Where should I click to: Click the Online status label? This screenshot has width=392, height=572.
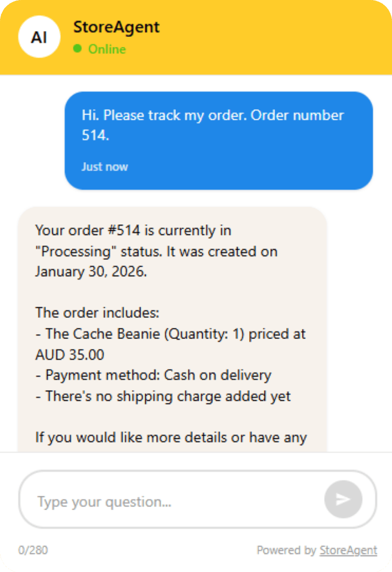tap(106, 49)
